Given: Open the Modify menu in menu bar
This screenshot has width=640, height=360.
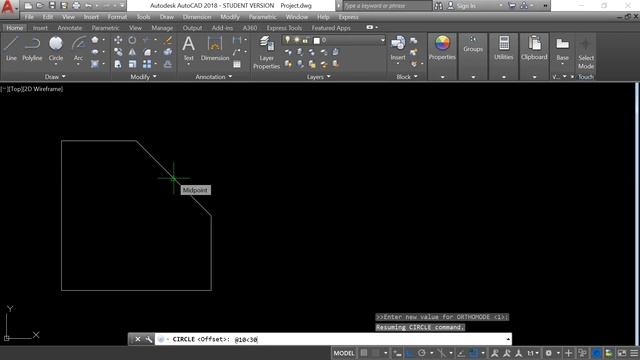Looking at the screenshot, I should [x=230, y=17].
